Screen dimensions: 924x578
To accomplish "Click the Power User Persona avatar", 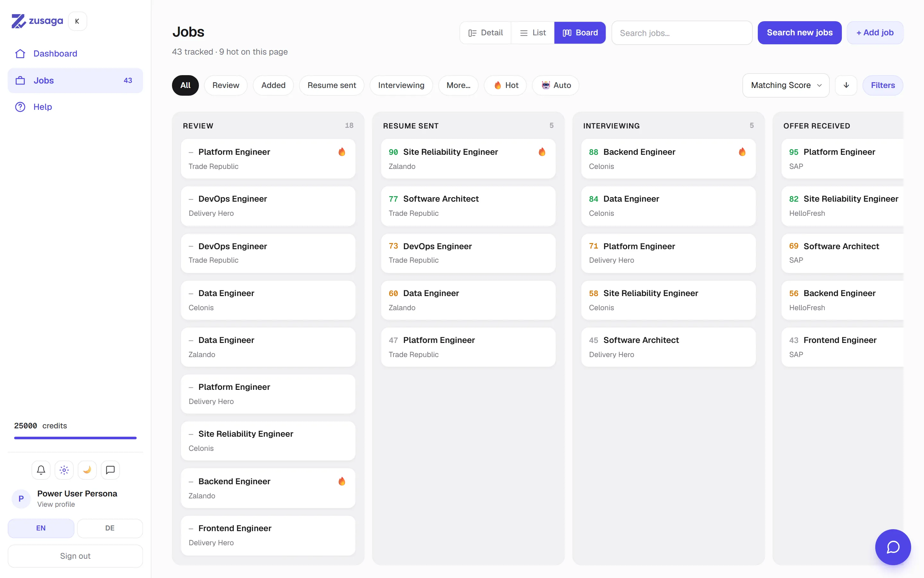I will [21, 498].
